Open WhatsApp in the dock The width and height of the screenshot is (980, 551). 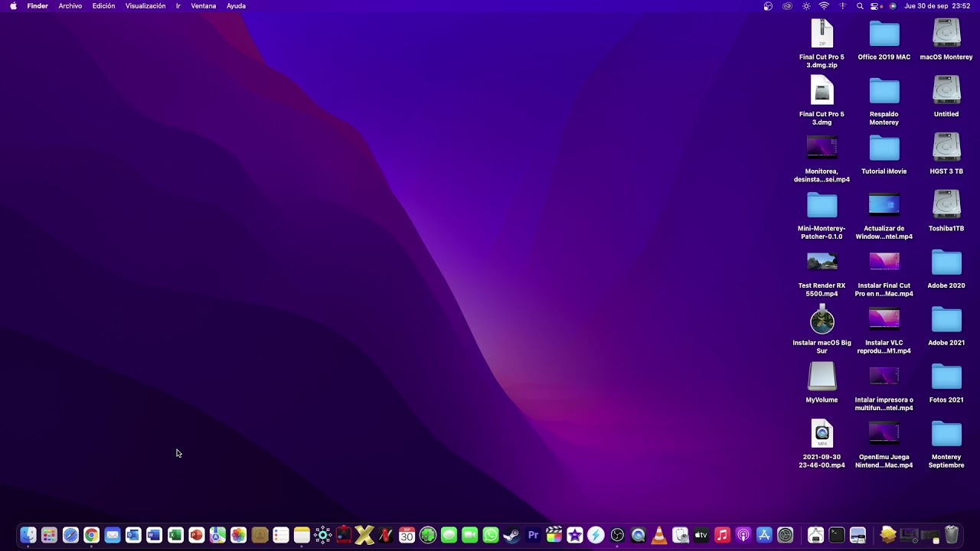tap(491, 536)
